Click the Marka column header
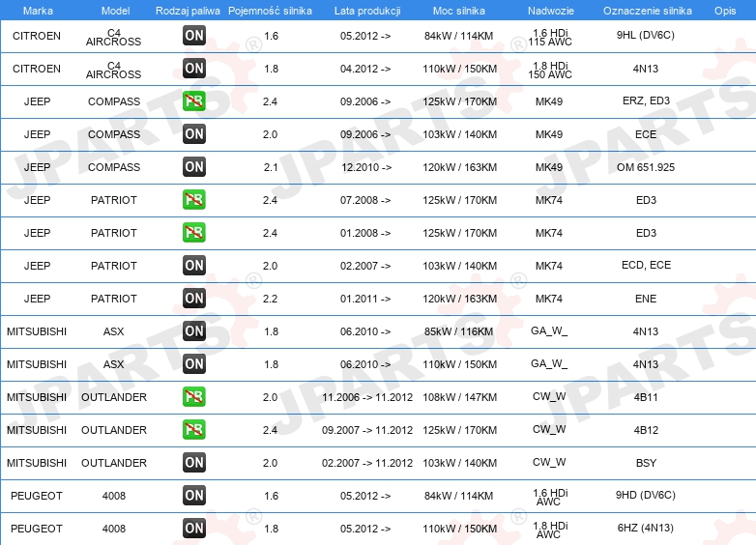 pos(38,11)
